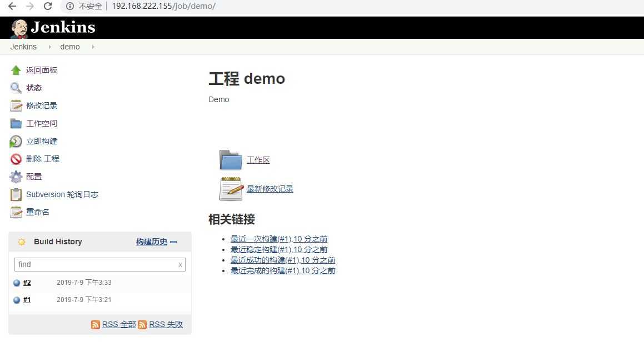Click the magnifier 状态 icon
This screenshot has height=362, width=644.
click(16, 88)
